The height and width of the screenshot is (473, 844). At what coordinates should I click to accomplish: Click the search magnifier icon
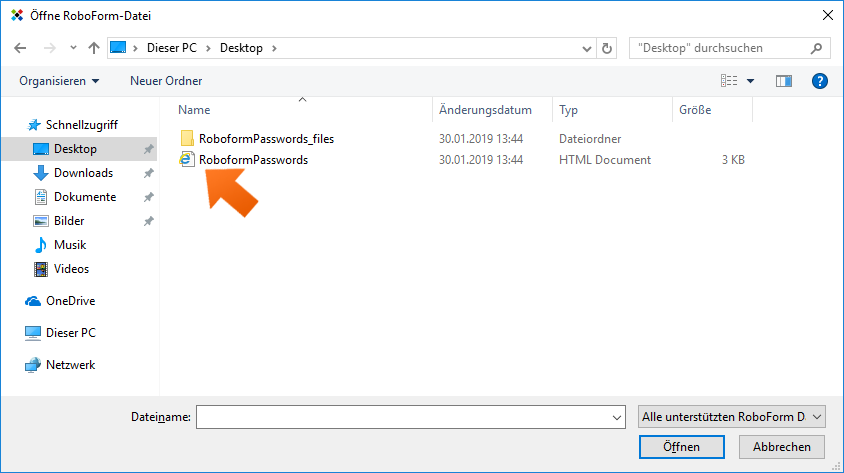tap(817, 48)
